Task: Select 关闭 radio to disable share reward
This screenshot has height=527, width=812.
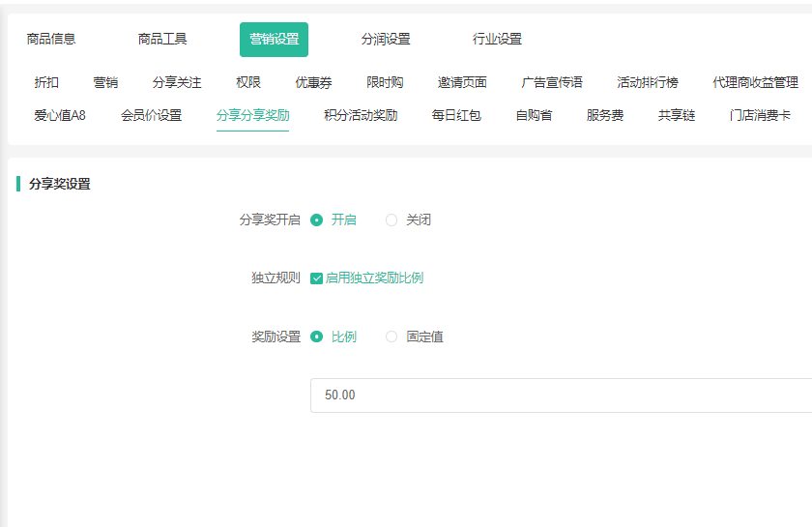Action: coord(391,220)
